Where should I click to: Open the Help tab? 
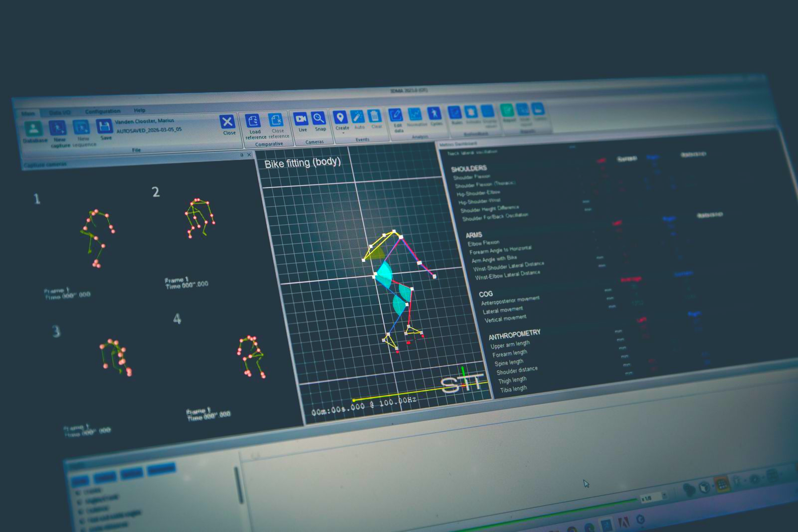click(140, 110)
